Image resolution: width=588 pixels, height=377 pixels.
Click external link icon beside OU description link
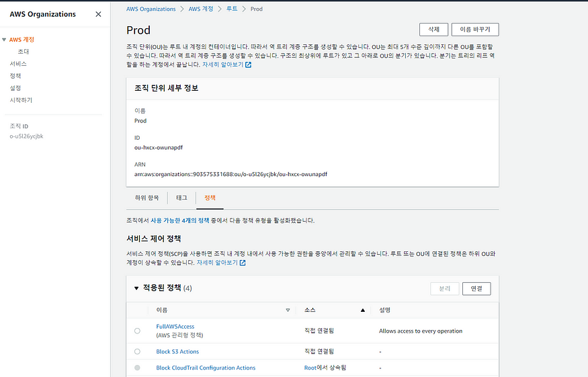pos(248,65)
